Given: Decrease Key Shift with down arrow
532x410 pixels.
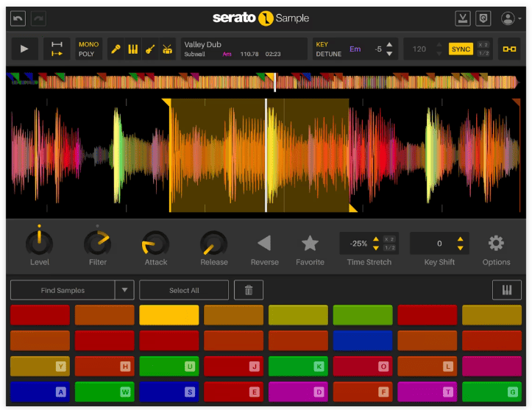Looking at the screenshot, I should [x=460, y=248].
